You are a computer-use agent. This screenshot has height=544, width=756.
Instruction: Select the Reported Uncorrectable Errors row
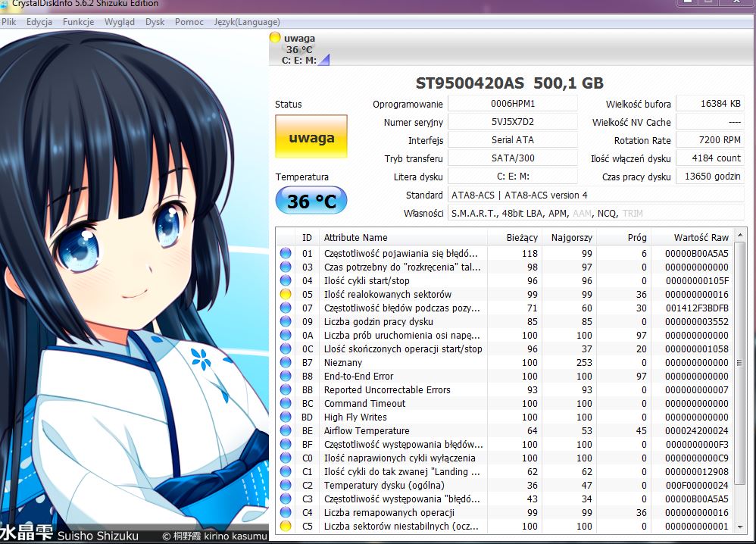click(x=505, y=389)
